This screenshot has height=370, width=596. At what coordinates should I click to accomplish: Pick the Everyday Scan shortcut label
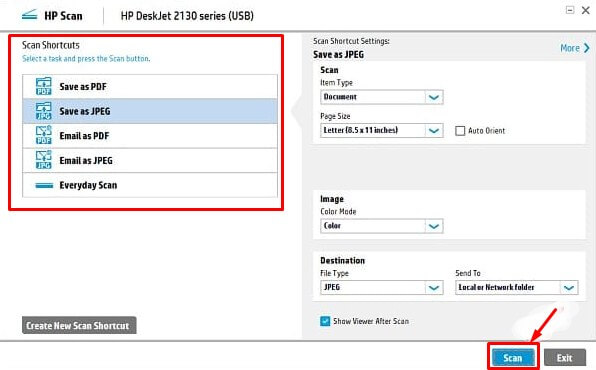pos(88,185)
